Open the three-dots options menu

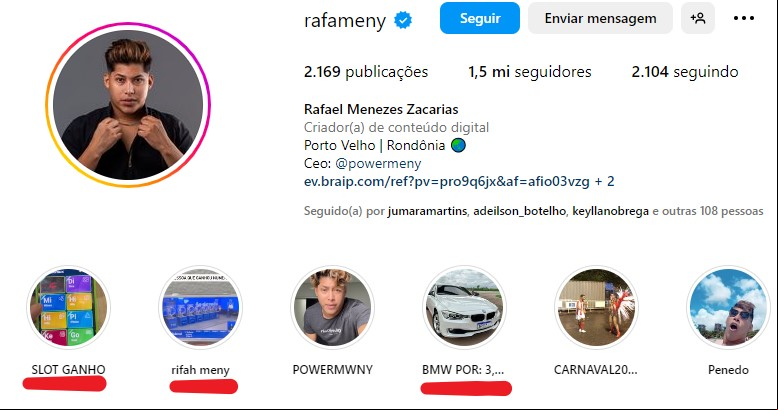tap(744, 18)
